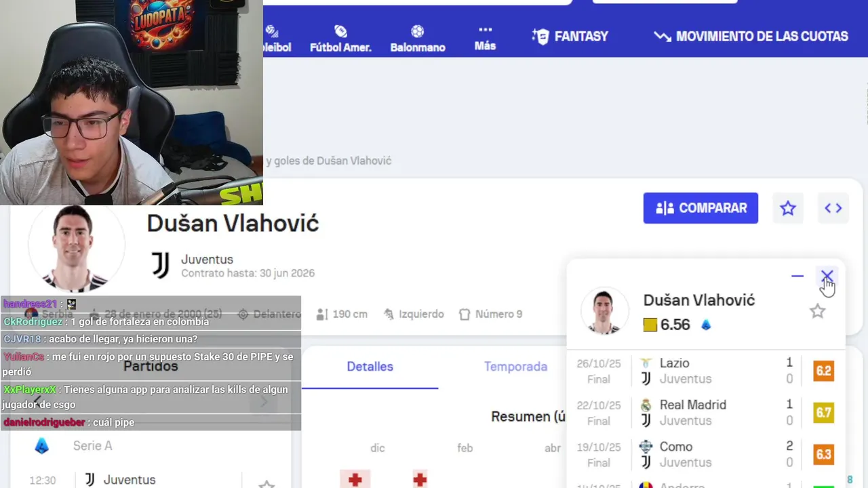Click the Lazio club crest

646,363
